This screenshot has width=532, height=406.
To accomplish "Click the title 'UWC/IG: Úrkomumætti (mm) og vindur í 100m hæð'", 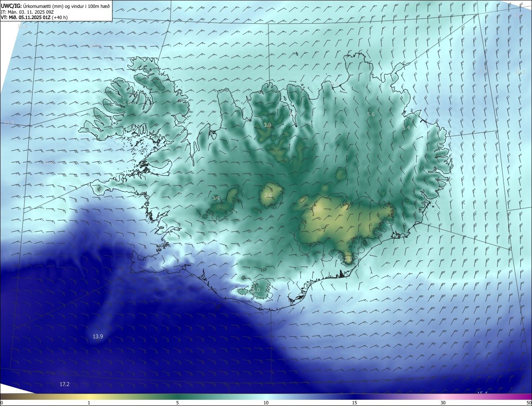I will pos(55,6).
